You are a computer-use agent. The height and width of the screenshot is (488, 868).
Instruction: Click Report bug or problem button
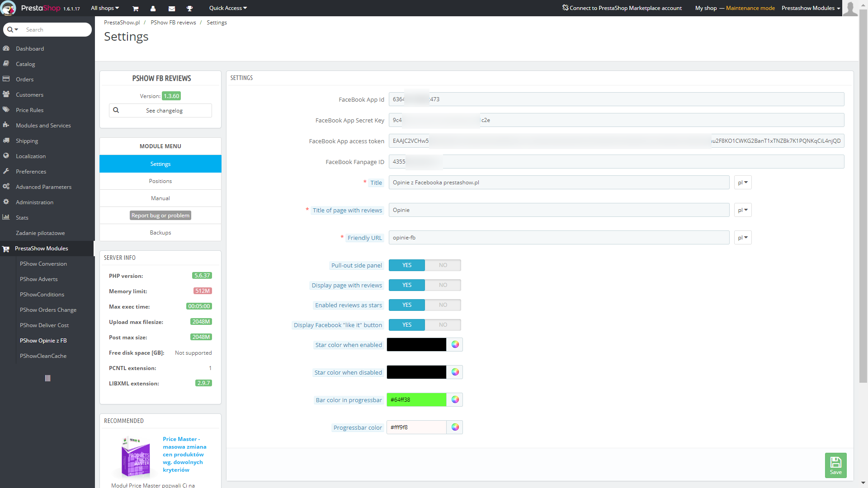pyautogui.click(x=160, y=216)
